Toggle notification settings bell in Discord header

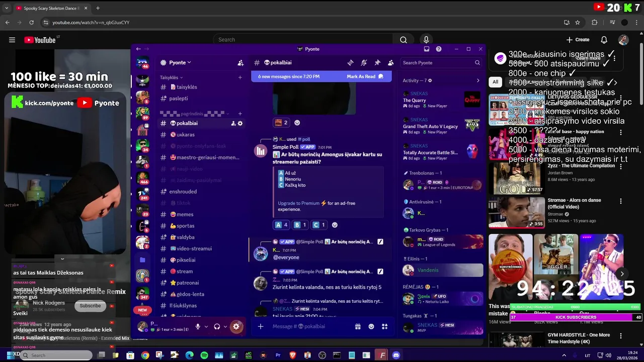click(x=364, y=63)
